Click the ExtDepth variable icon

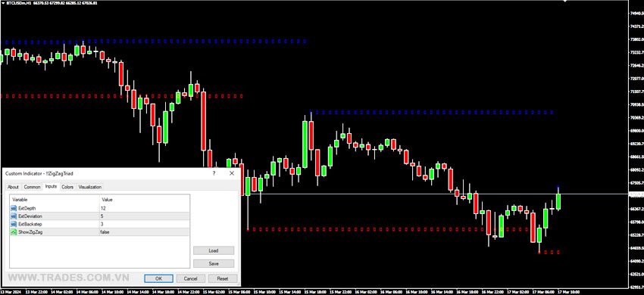pos(14,209)
